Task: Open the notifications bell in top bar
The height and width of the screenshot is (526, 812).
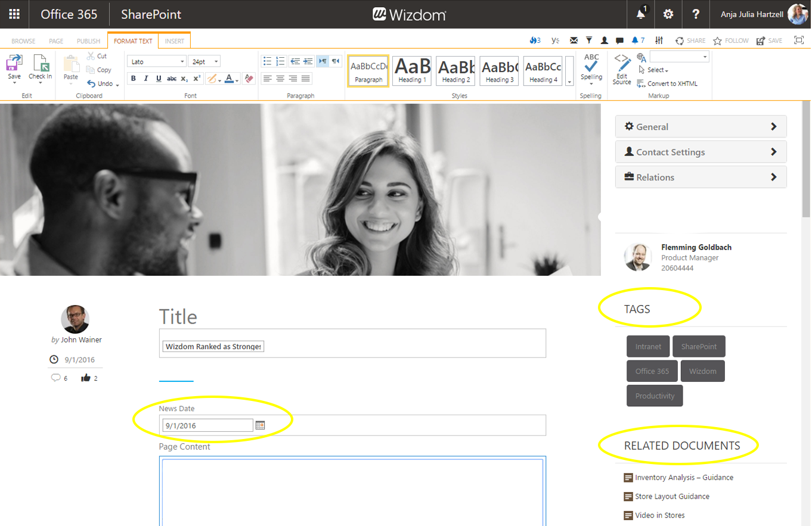Action: click(x=641, y=14)
